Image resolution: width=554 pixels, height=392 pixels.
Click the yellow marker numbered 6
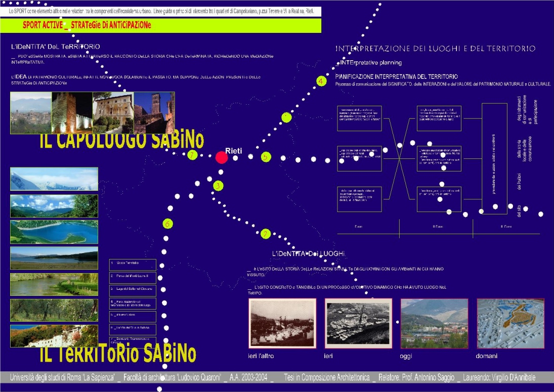[x=168, y=224]
